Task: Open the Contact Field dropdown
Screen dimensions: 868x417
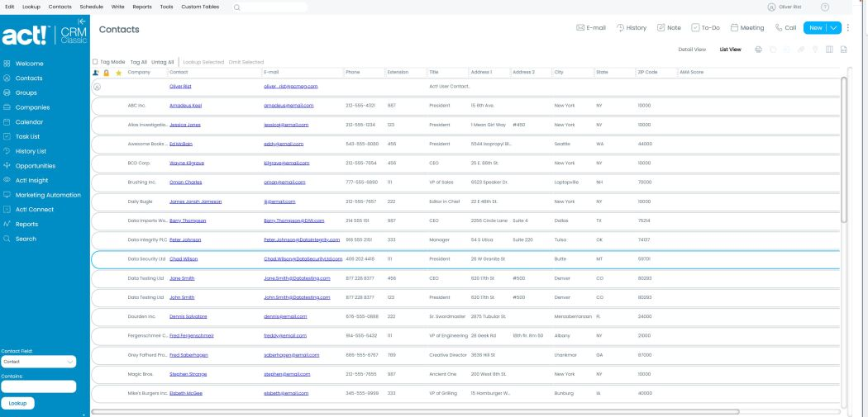Action: (38, 362)
